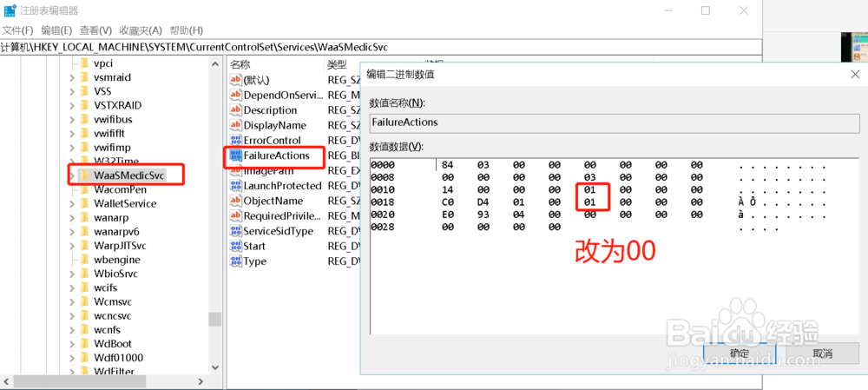Viewport: 868px width, 390px height.
Task: Click the 确定 button
Action: [x=740, y=354]
